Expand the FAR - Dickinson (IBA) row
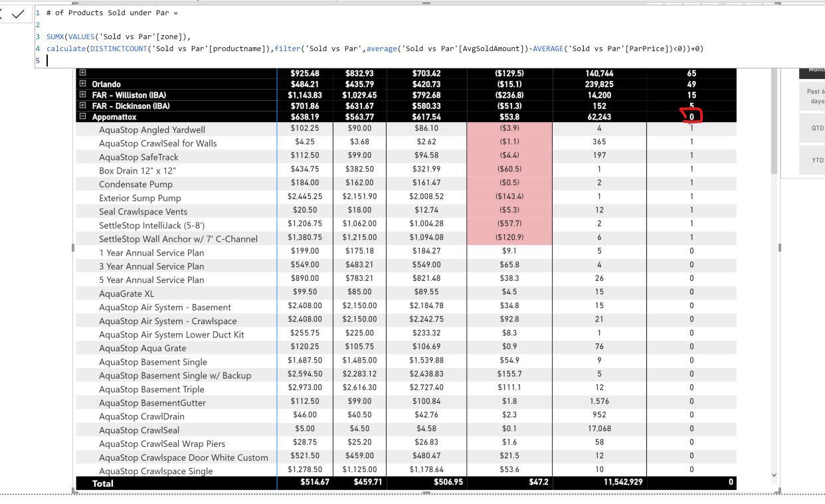Screen dimensions: 825x504 click(x=82, y=106)
